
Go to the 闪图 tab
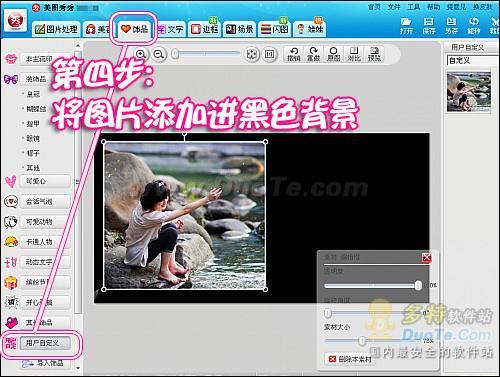click(274, 29)
